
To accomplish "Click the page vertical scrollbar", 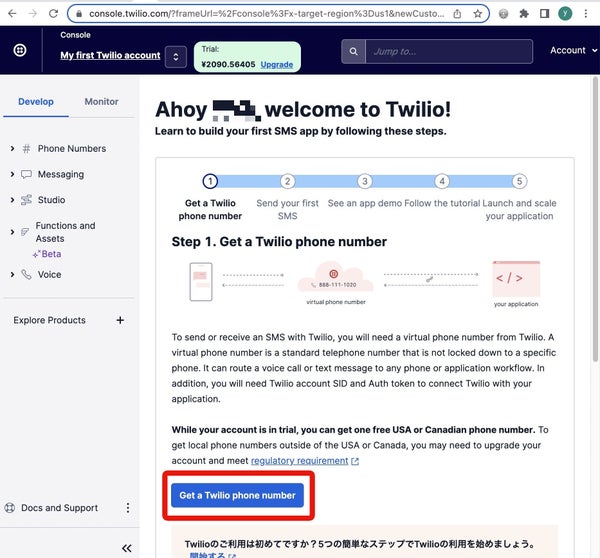I will [x=595, y=218].
